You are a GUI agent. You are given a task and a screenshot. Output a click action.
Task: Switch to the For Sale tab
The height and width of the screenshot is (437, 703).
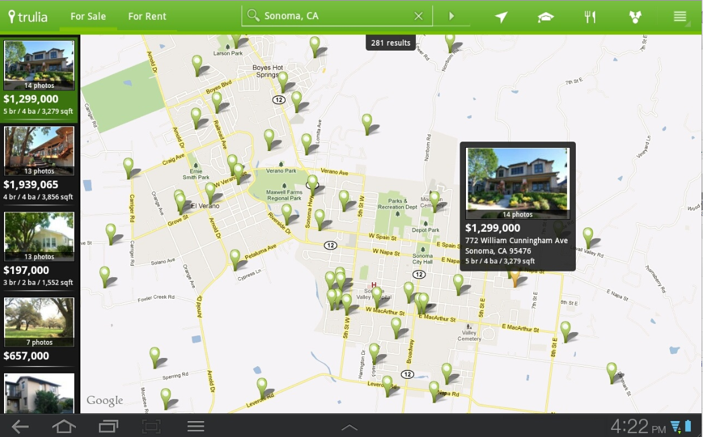[88, 17]
